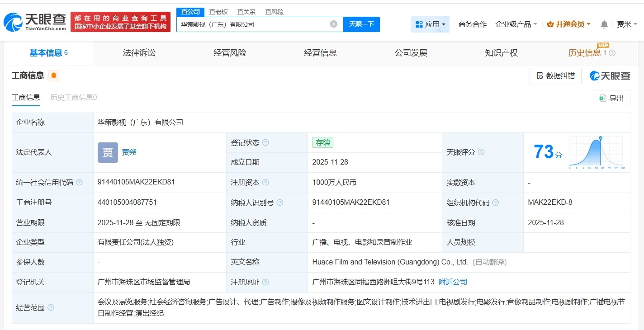Click legal representative 贾尧 link
644x330 pixels.
click(x=129, y=152)
